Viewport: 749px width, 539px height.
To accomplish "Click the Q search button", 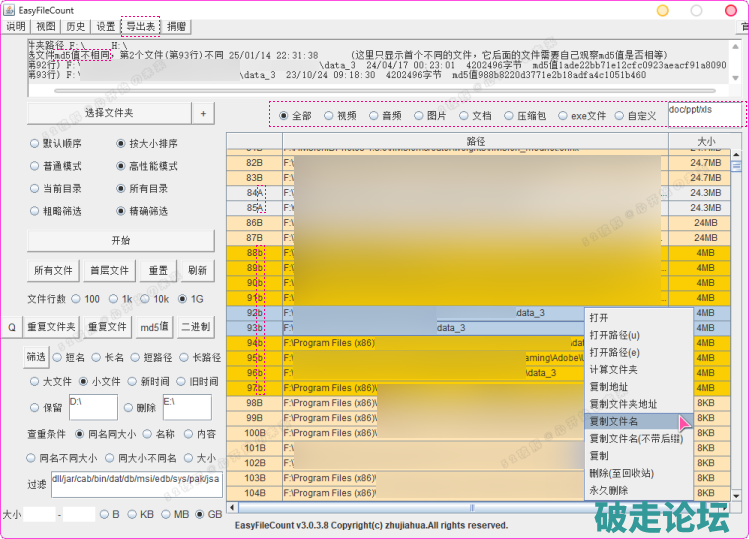I will (x=11, y=327).
